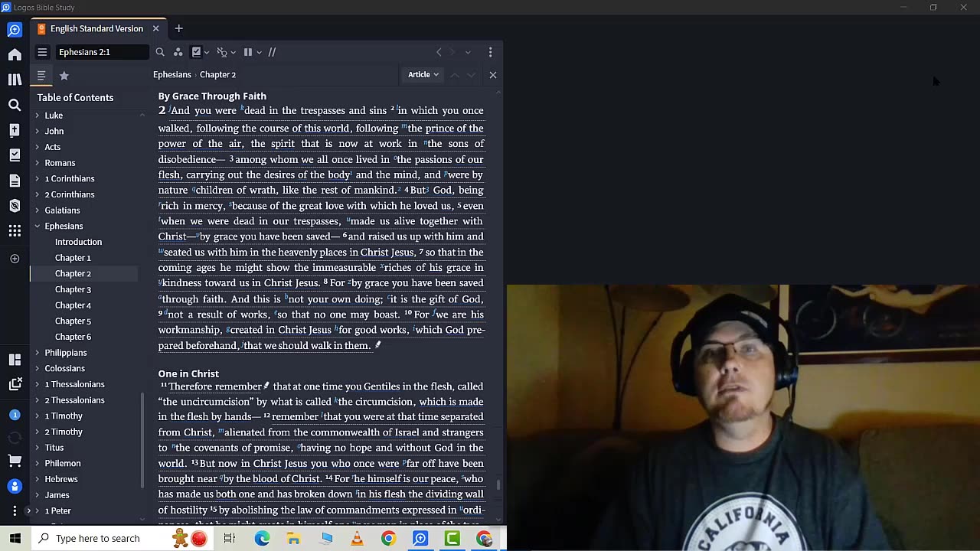Close the table of contents sidebar
Viewport: 980px width, 551px height.
click(x=493, y=75)
